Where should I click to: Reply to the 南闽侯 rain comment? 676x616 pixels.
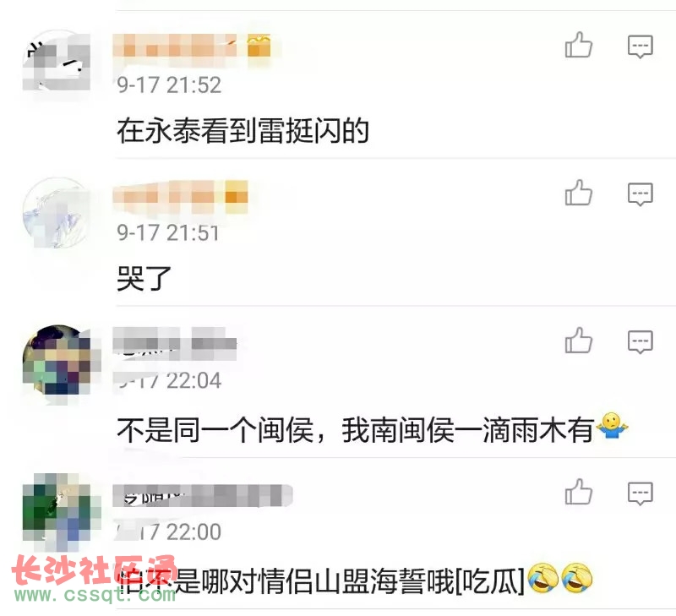[x=641, y=342]
